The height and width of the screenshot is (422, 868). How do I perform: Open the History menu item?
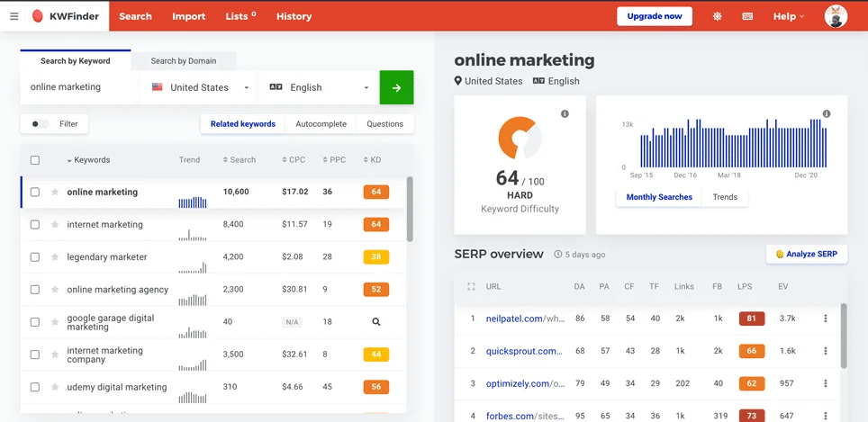(x=294, y=16)
